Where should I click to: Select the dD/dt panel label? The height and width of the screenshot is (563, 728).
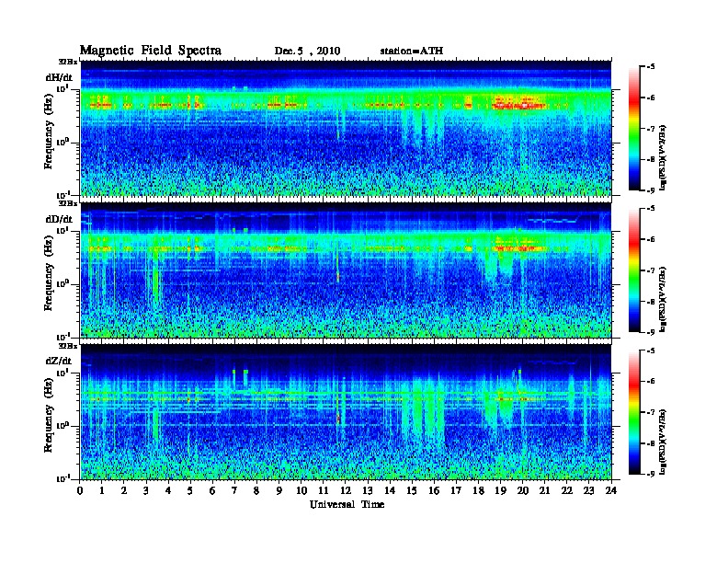(59, 219)
